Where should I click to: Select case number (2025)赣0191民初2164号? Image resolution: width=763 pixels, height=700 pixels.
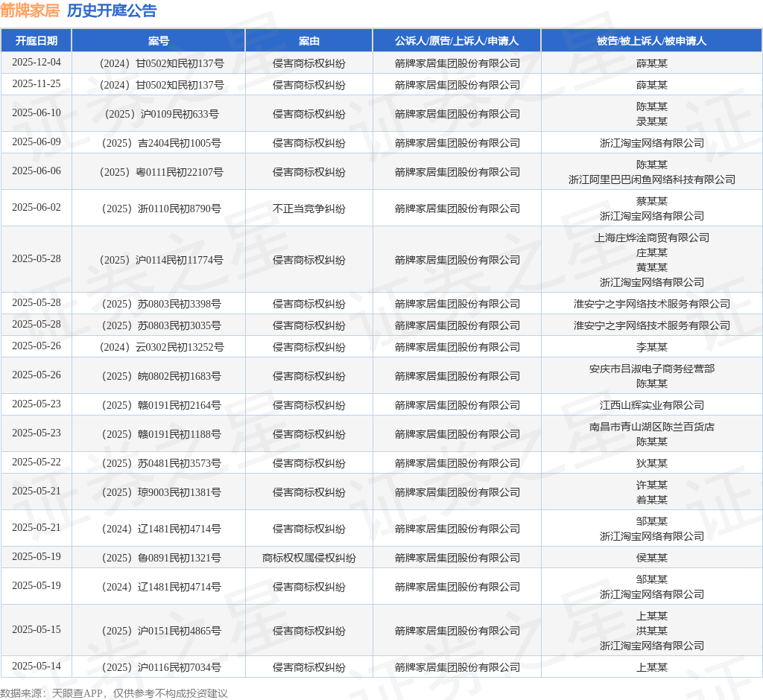pos(162,405)
